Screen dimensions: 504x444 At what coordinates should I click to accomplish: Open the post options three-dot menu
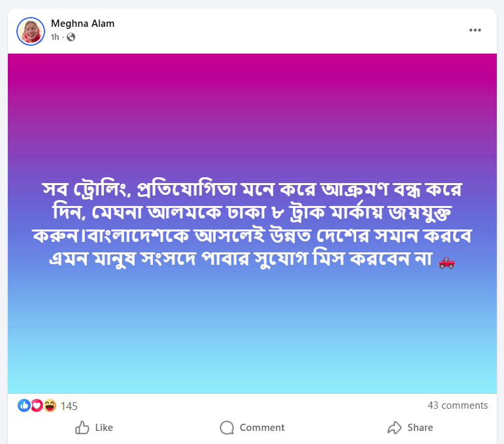pyautogui.click(x=475, y=30)
